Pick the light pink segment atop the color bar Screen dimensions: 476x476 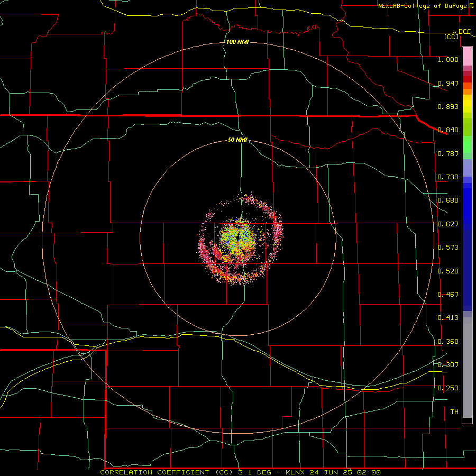click(x=467, y=57)
